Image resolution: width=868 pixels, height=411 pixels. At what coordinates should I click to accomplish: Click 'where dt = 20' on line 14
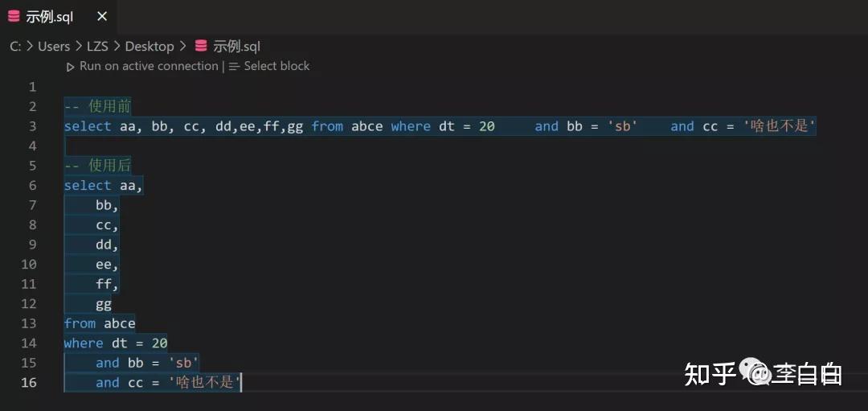click(x=116, y=343)
